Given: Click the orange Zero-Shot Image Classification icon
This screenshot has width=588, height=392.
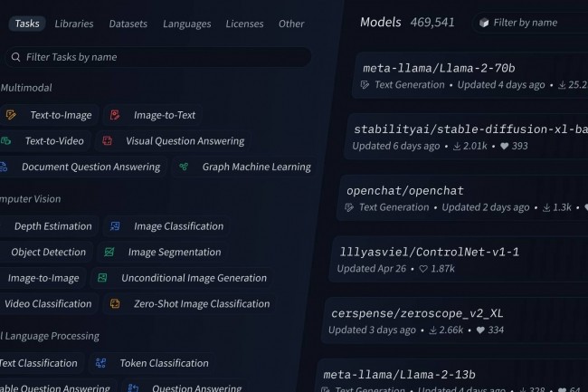Looking at the screenshot, I should click(x=115, y=304).
